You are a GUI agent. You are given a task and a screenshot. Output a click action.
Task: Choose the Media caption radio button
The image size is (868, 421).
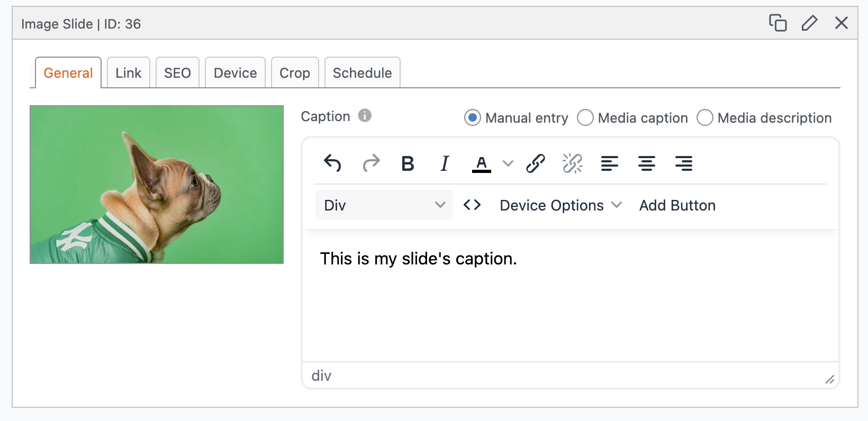pyautogui.click(x=585, y=117)
